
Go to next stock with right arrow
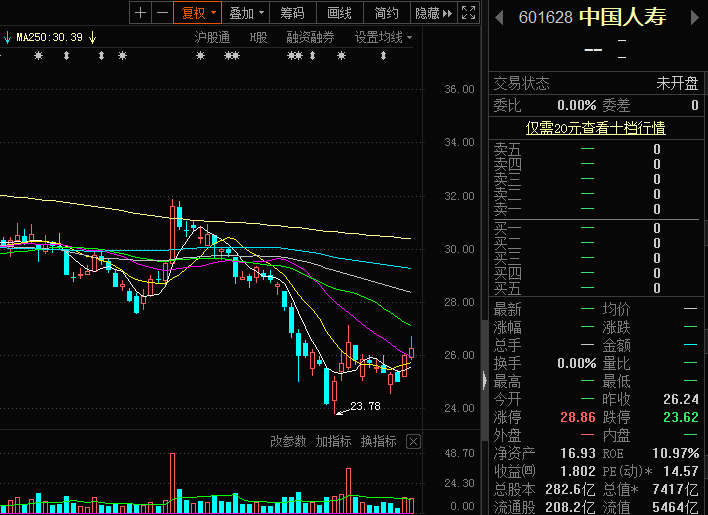pyautogui.click(x=695, y=18)
